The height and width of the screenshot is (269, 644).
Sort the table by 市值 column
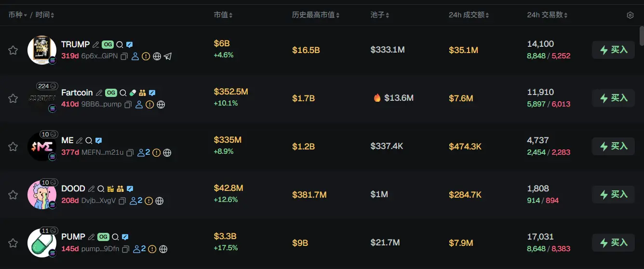pos(223,15)
